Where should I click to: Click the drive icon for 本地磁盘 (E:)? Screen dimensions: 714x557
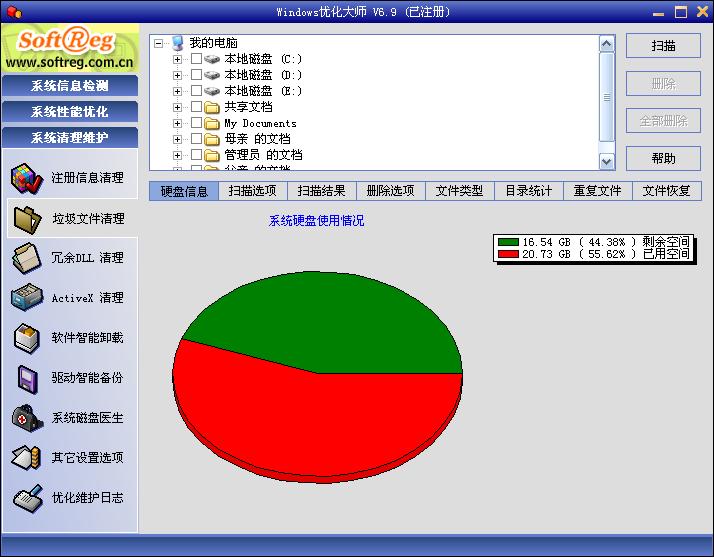pos(212,91)
